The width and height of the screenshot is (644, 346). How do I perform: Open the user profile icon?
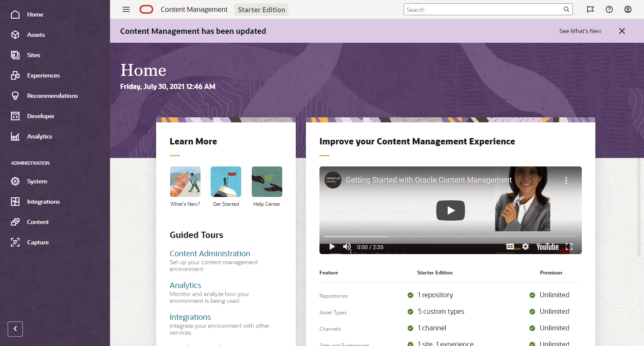tap(628, 9)
